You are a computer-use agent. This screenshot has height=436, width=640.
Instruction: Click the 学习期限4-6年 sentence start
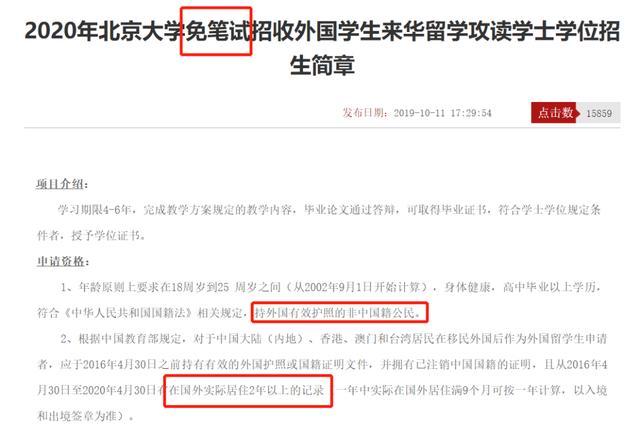pyautogui.click(x=94, y=210)
